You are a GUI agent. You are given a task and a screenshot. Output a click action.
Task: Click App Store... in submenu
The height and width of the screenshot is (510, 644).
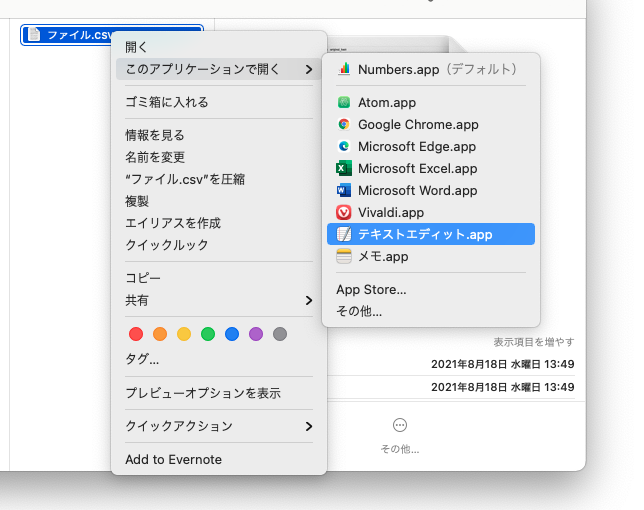tap(371, 290)
